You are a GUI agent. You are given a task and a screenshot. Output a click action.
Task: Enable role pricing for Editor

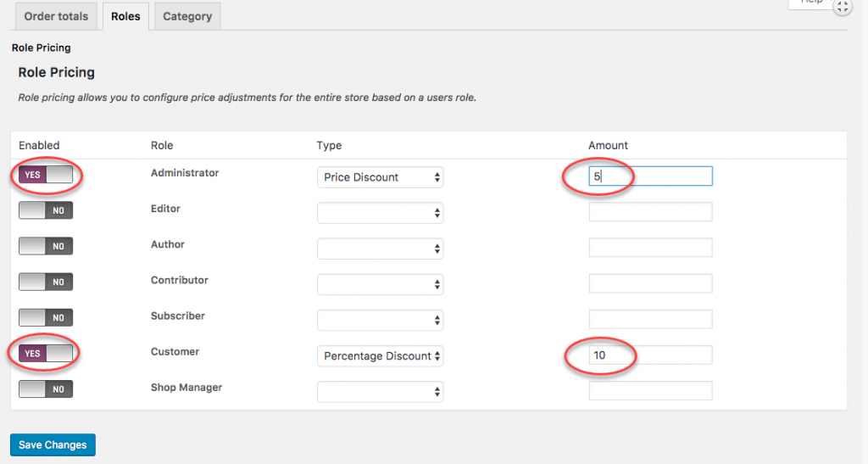click(46, 210)
